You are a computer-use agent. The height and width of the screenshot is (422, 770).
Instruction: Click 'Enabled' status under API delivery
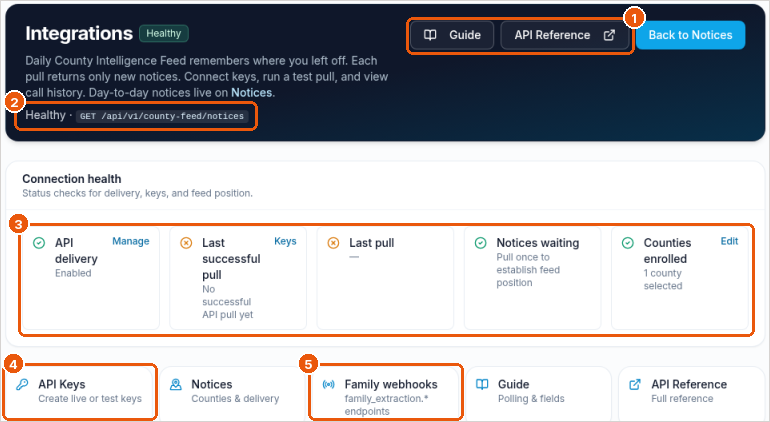[x=73, y=273]
